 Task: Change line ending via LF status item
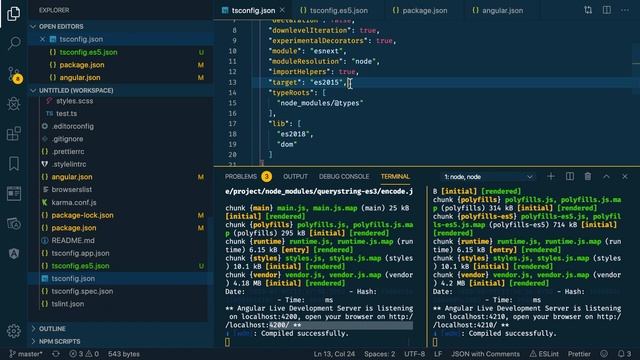click(x=438, y=354)
